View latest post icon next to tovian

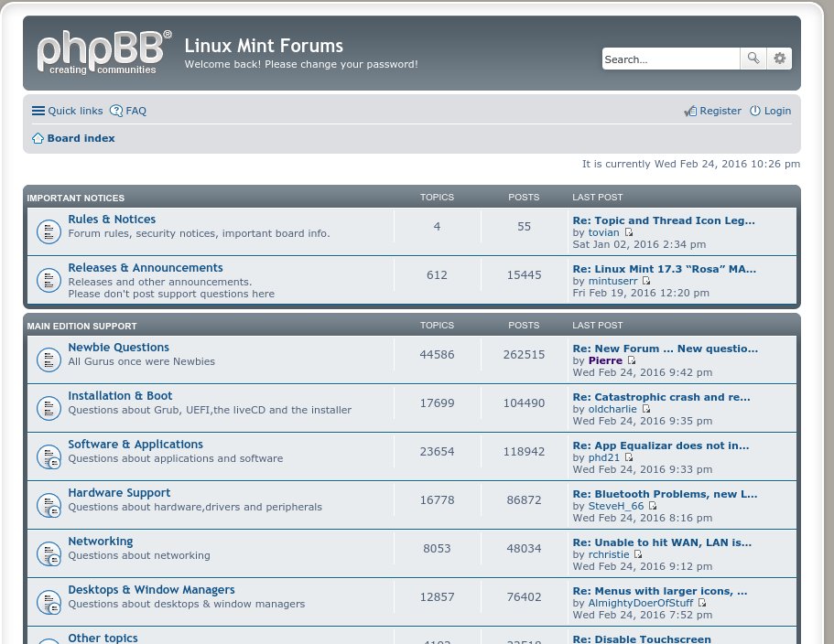[x=629, y=232]
